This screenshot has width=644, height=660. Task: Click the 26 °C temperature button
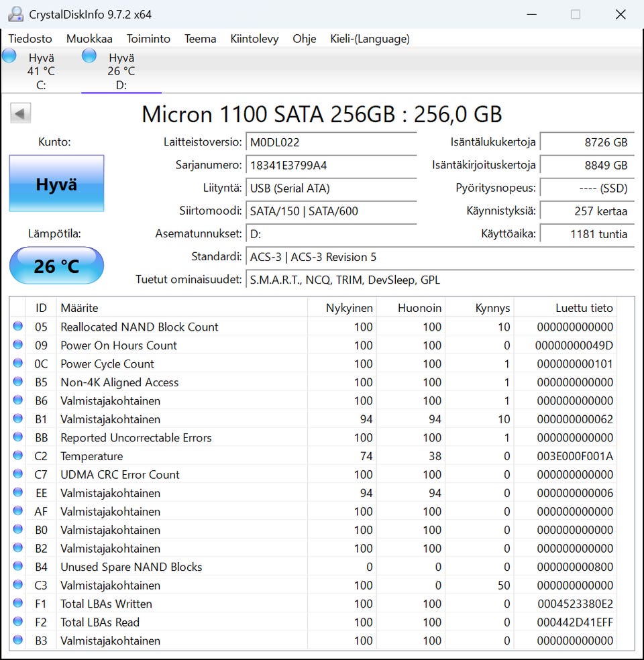coord(56,266)
